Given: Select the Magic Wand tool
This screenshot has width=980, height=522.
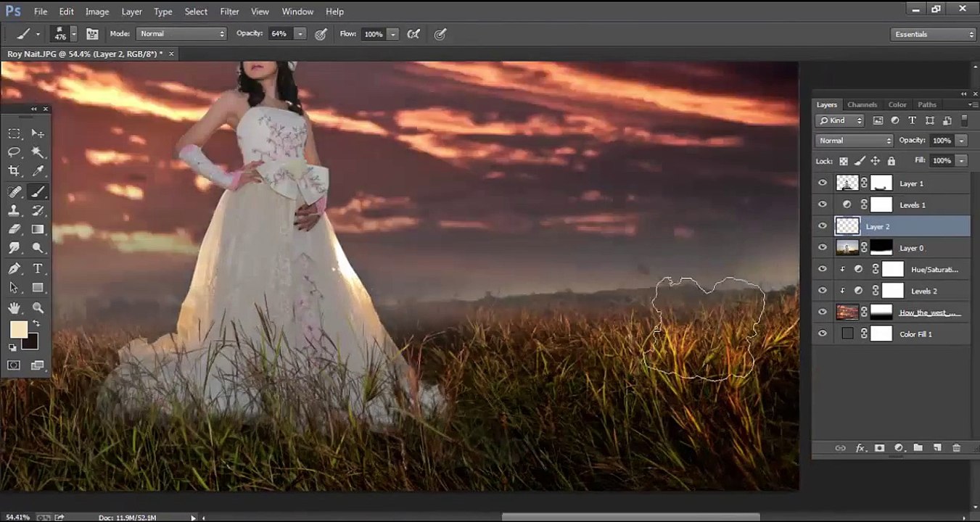Looking at the screenshot, I should pos(38,152).
